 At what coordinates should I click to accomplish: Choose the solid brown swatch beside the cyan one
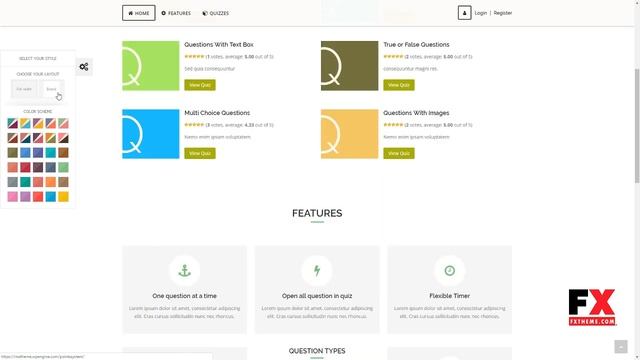pos(63,153)
